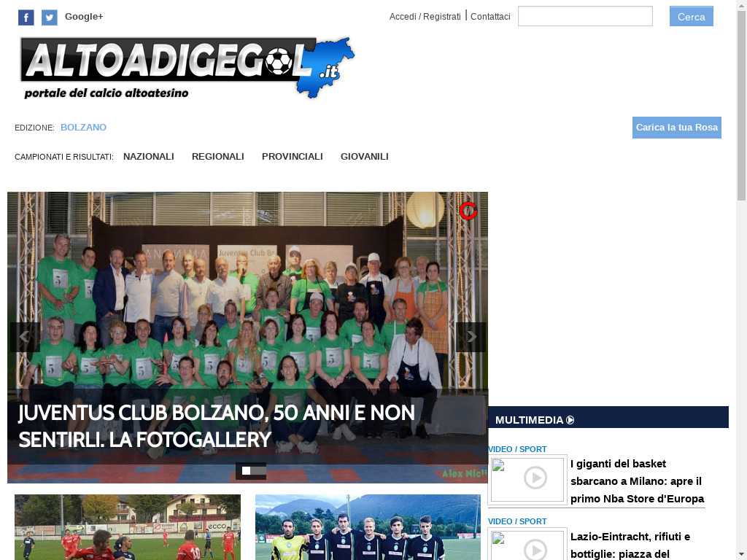The image size is (747, 560).
Task: Open the Google+ link
Action: [84, 17]
